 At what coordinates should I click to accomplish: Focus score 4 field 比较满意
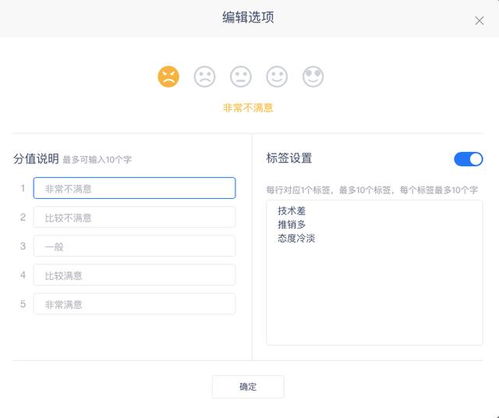coord(134,275)
